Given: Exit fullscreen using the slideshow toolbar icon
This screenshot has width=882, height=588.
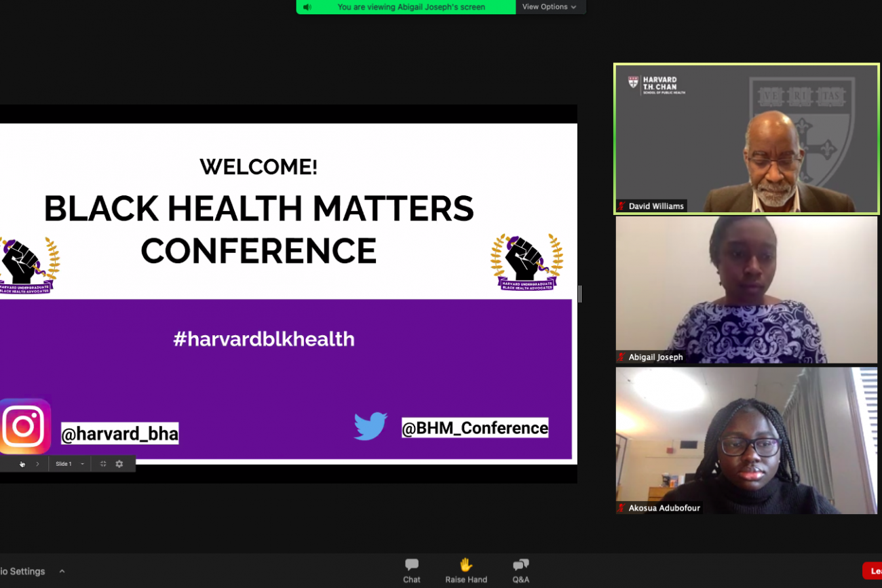Looking at the screenshot, I should tap(103, 464).
